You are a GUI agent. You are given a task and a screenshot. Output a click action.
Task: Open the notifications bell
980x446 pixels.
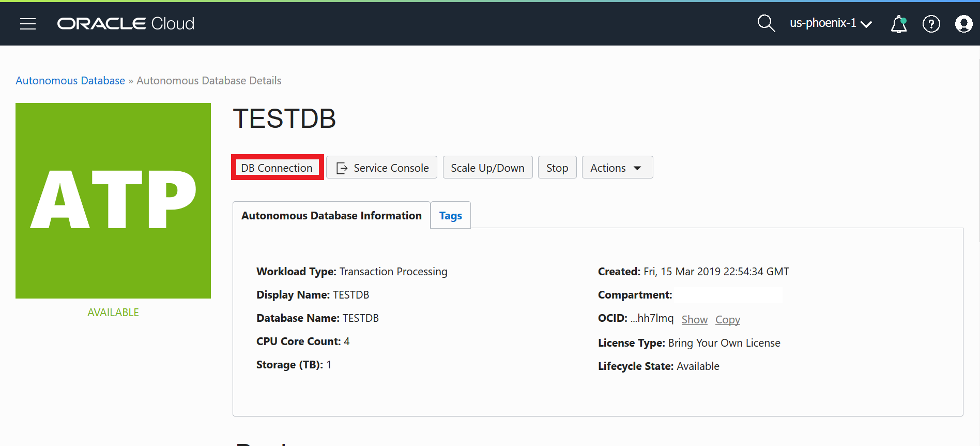899,24
